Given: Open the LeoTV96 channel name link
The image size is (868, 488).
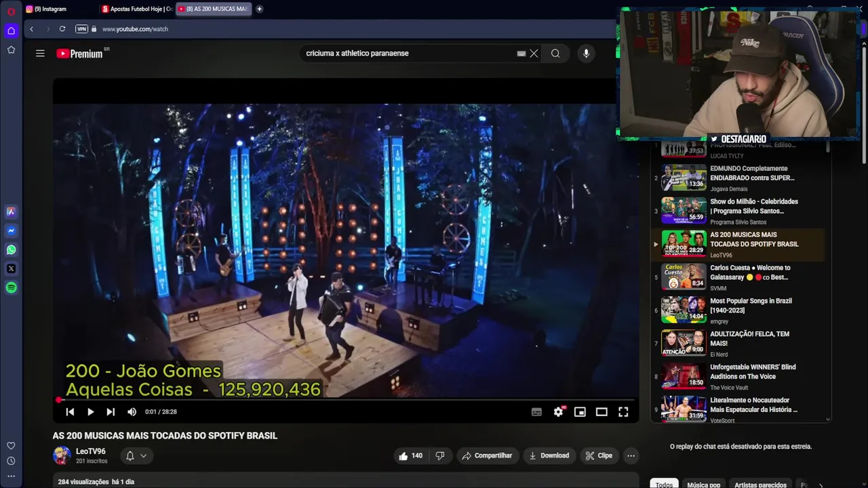Looking at the screenshot, I should click(91, 451).
